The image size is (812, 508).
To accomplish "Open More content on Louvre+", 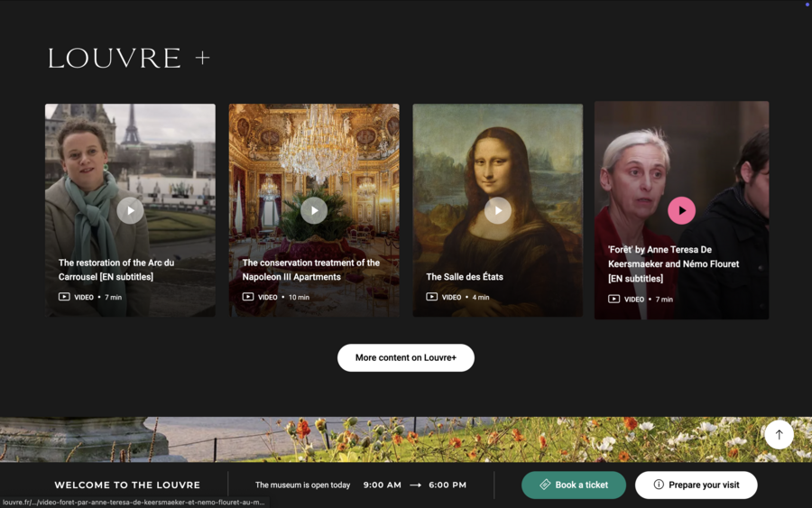I will tap(406, 358).
